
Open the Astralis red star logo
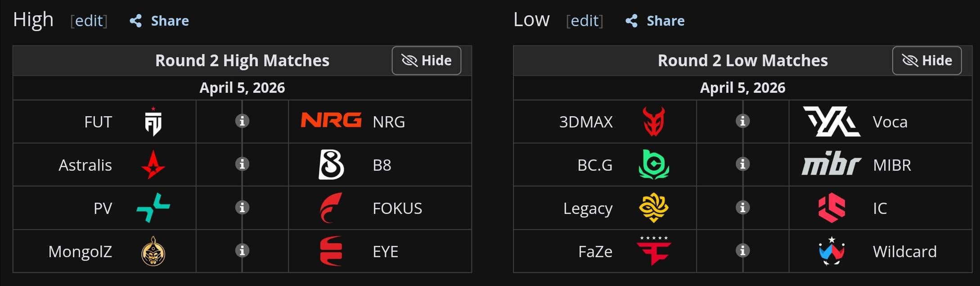[x=153, y=165]
